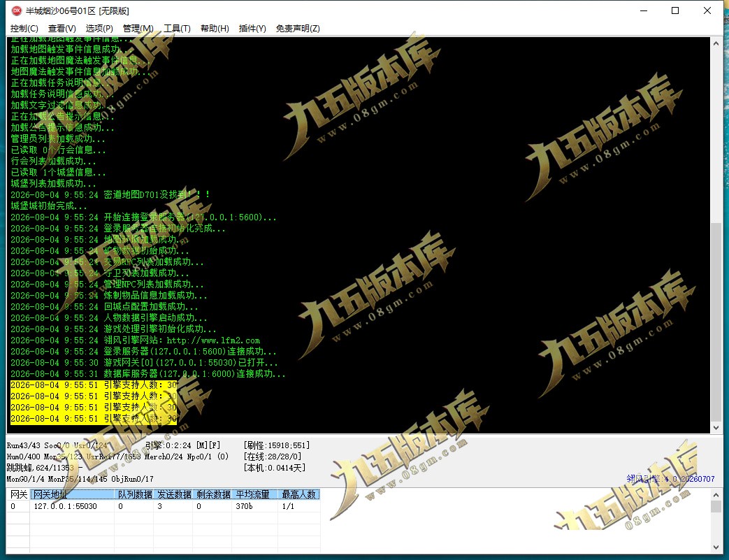Click the 回城点配置加载成功 log line

click(x=105, y=307)
